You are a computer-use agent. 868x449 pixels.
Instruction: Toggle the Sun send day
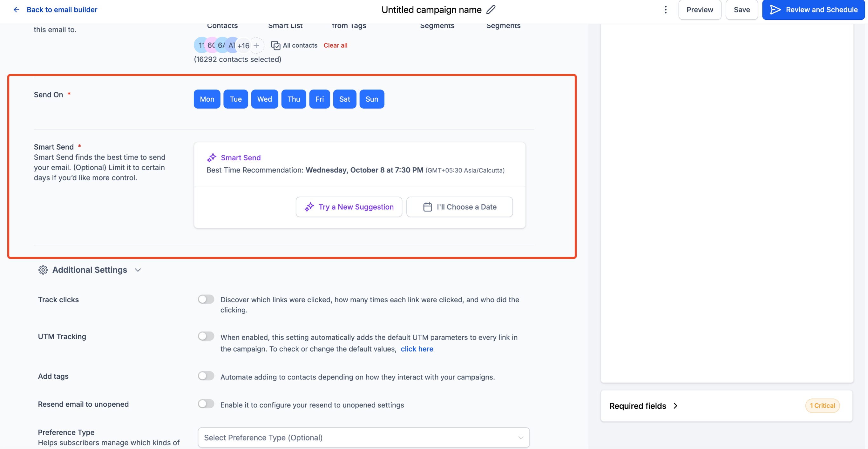point(371,99)
